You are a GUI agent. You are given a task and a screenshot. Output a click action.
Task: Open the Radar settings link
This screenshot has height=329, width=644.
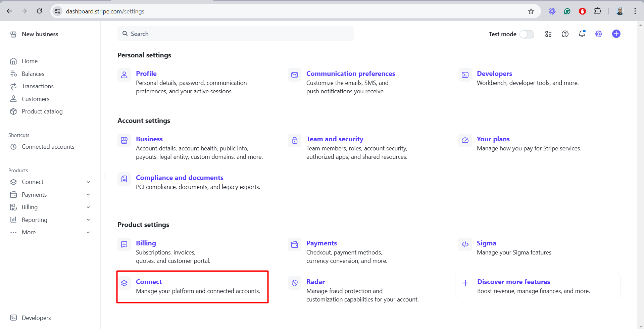point(315,282)
